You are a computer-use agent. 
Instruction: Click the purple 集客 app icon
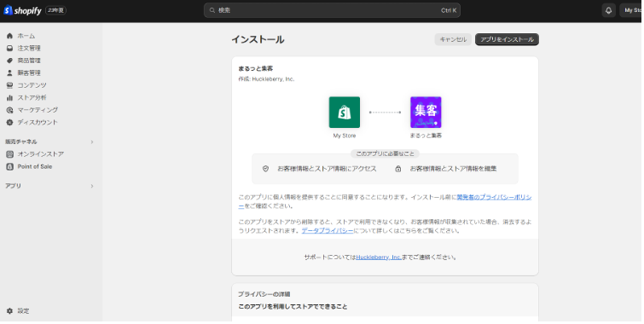[x=426, y=112]
